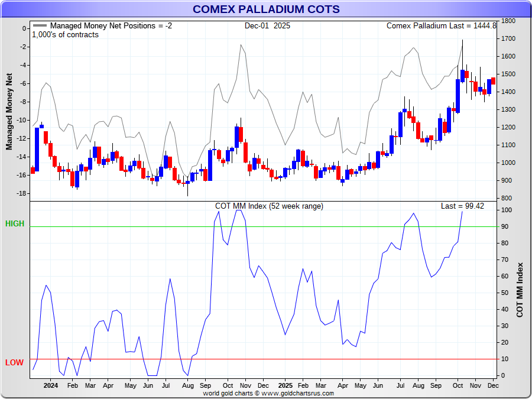Click the 50 value on COT MM Index axis
532x399 pixels.
tap(505, 293)
